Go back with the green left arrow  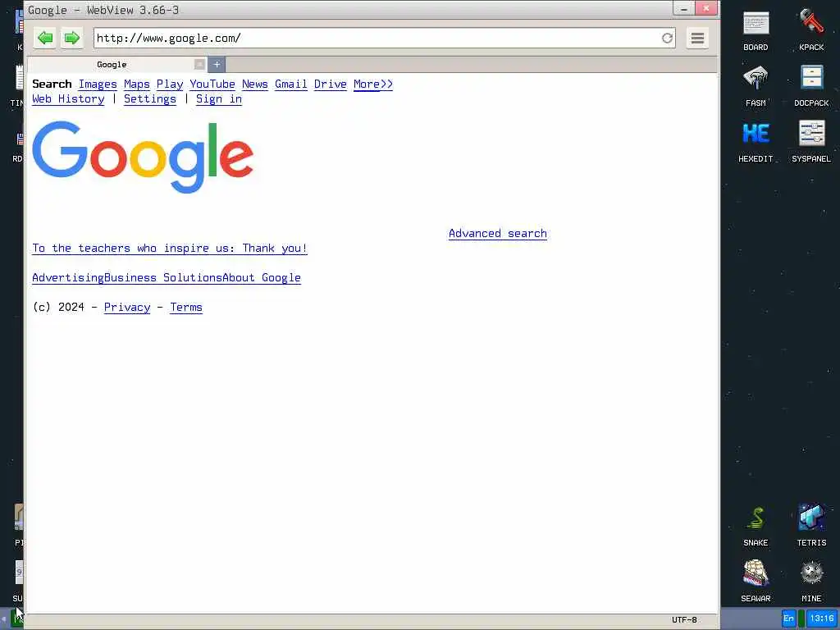45,38
